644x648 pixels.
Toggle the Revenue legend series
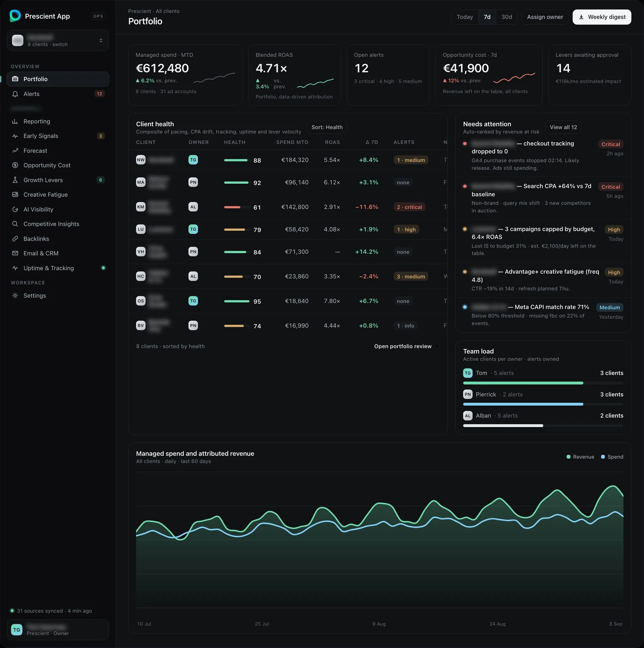[580, 457]
